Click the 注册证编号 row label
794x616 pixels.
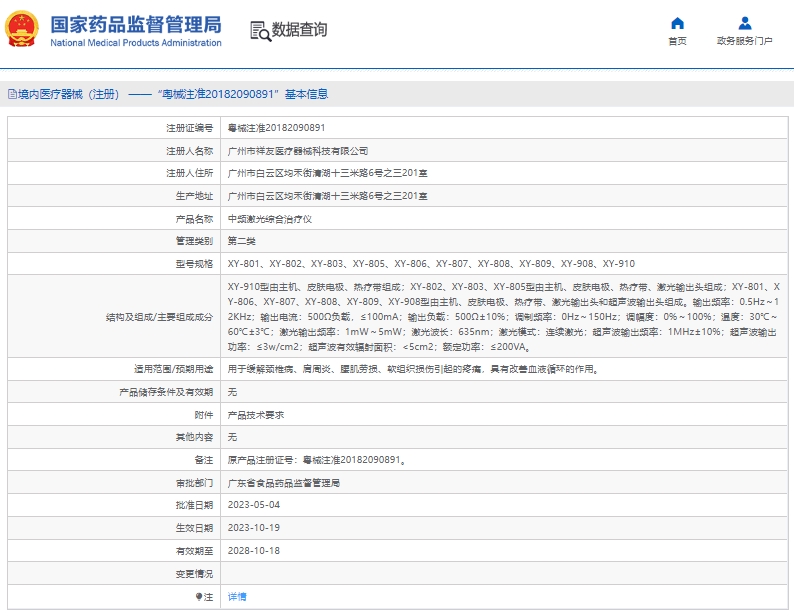click(x=190, y=128)
